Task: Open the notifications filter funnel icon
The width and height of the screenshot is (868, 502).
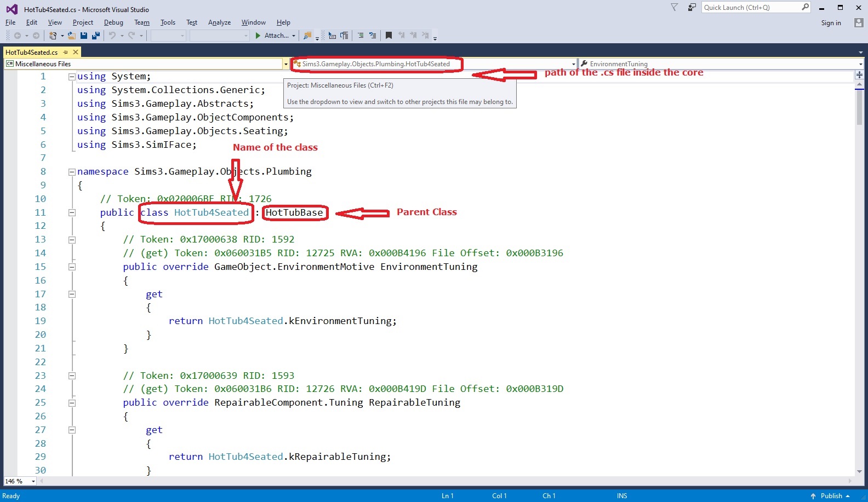Action: pyautogui.click(x=675, y=7)
